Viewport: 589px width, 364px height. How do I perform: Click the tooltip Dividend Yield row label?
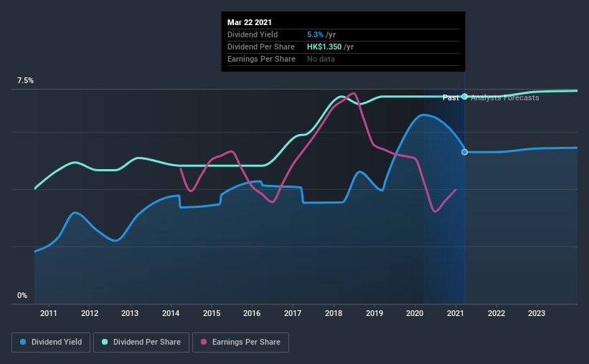point(253,34)
